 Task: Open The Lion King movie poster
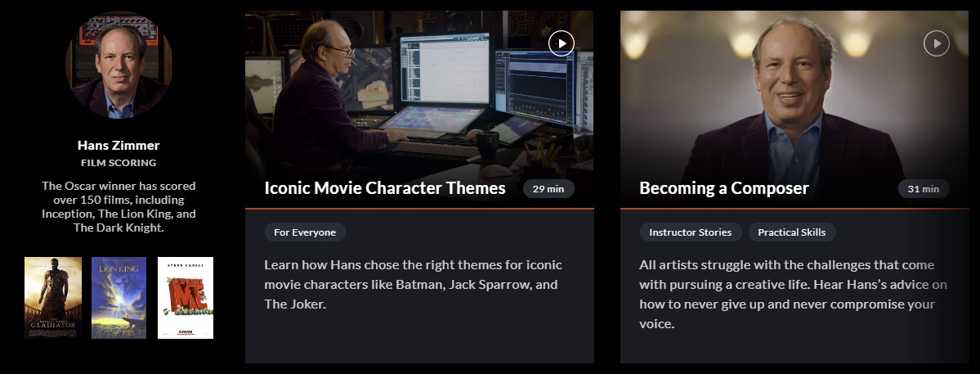point(119,298)
